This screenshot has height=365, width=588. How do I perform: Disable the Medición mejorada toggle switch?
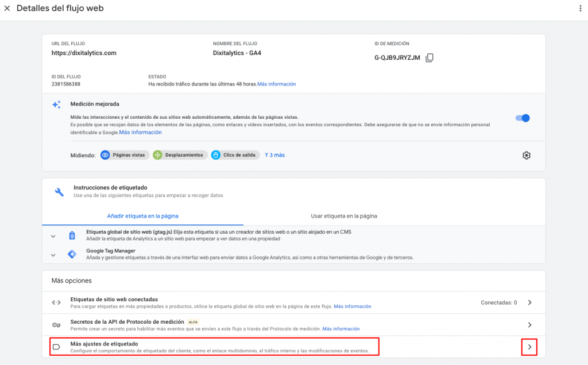[x=523, y=118]
